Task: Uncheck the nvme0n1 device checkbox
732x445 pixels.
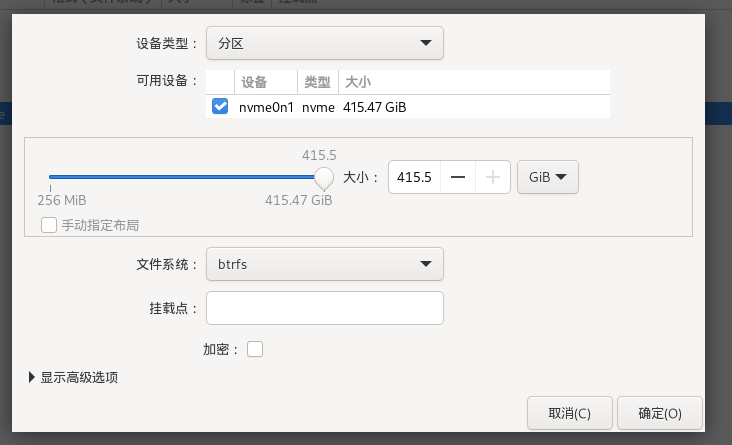Action: (220, 106)
